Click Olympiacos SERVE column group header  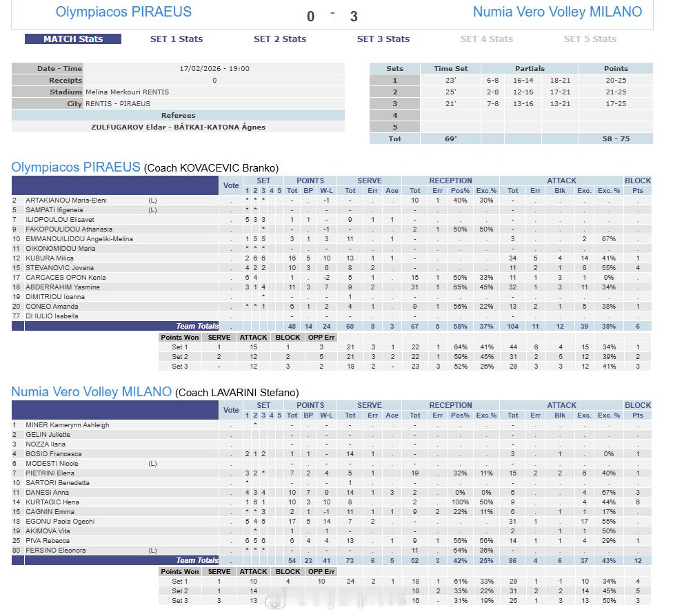[370, 181]
